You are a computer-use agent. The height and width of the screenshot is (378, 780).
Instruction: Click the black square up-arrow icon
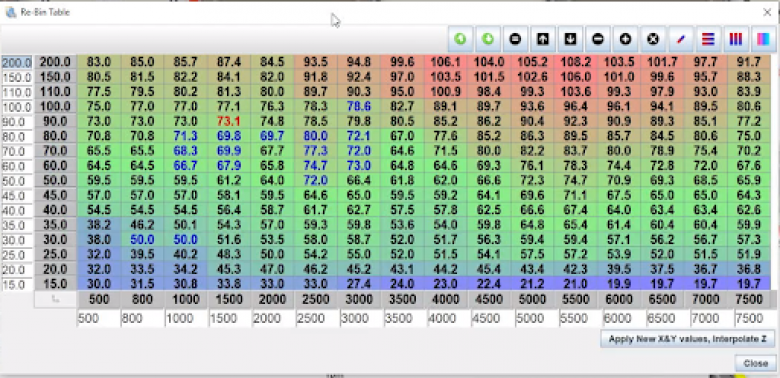543,39
